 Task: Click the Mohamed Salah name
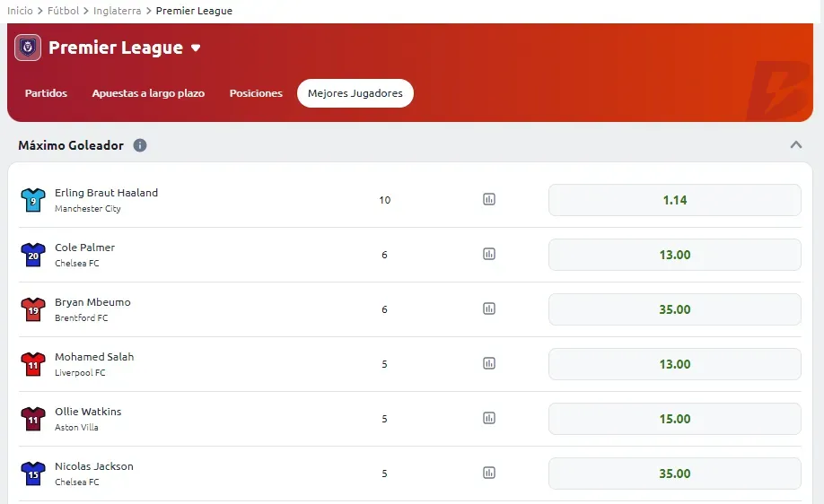tap(94, 356)
